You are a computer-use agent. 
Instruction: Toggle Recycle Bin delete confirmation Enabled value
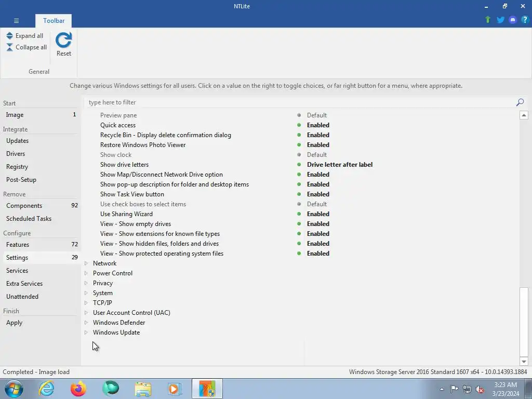tap(318, 135)
